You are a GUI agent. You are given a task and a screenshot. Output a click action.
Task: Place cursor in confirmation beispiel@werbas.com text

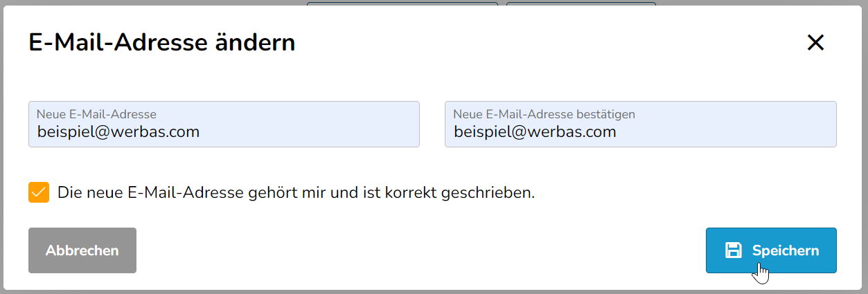[x=535, y=132]
